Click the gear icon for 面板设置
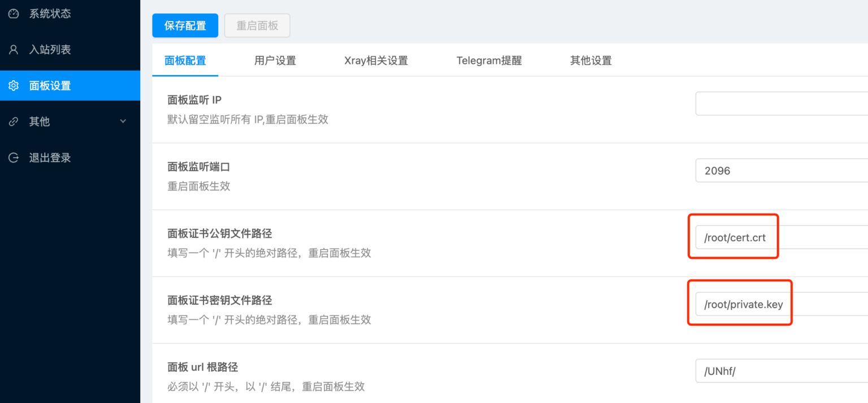868x403 pixels. click(13, 85)
